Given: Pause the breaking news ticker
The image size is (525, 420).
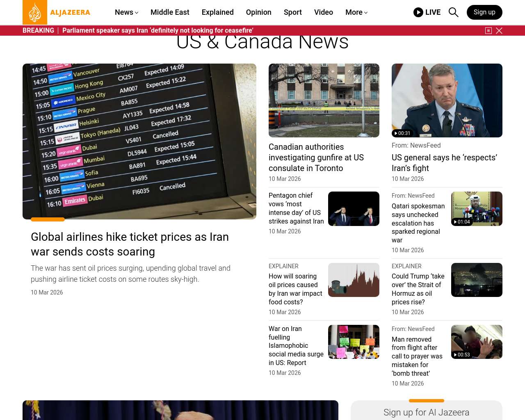Looking at the screenshot, I should click(488, 31).
